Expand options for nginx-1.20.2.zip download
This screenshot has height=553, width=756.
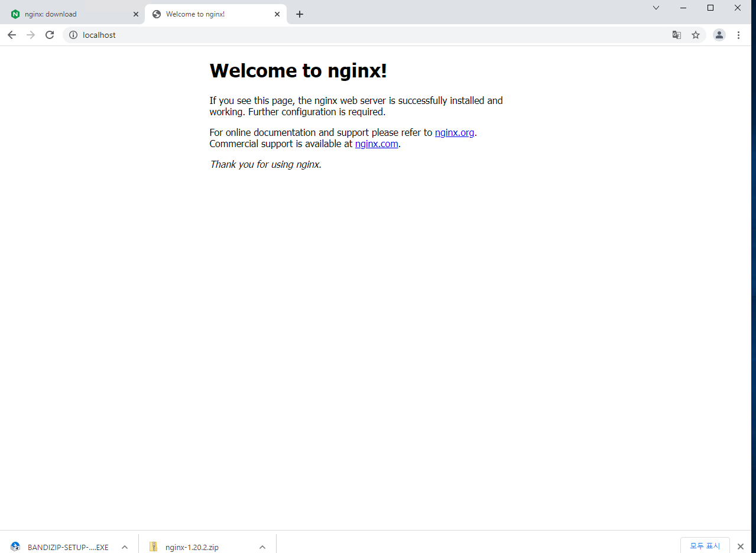262,547
